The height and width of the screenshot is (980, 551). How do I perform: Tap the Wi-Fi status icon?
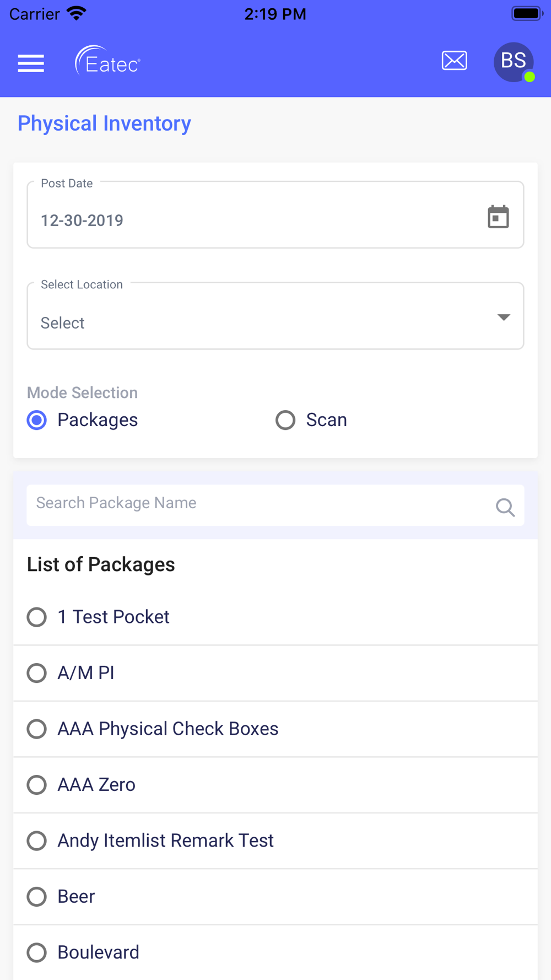(77, 13)
